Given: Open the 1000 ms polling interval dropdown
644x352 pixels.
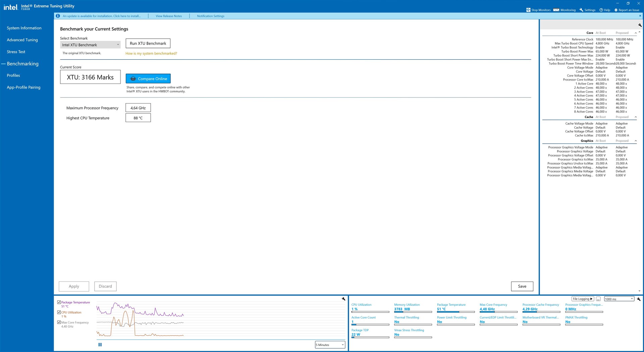Looking at the screenshot, I should click(x=619, y=299).
